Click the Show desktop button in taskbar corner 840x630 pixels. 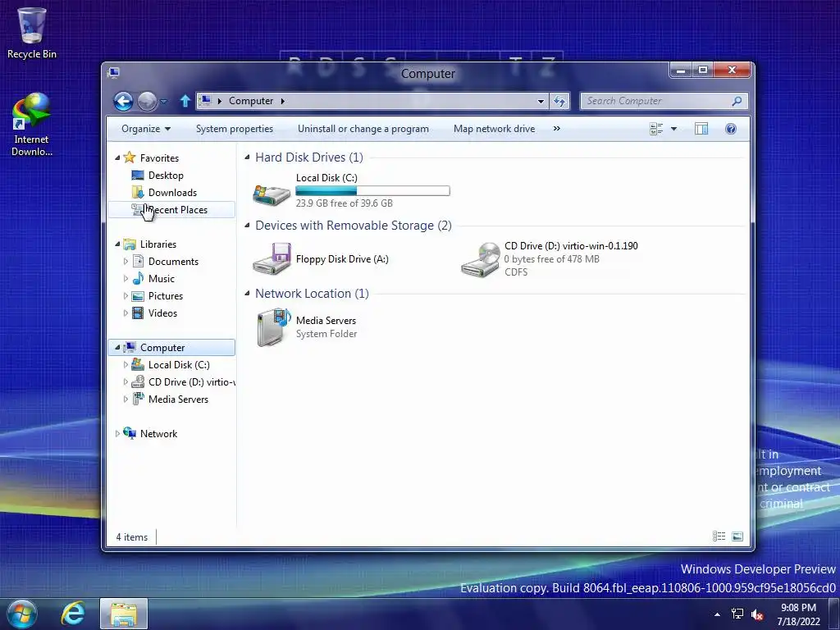click(834, 614)
